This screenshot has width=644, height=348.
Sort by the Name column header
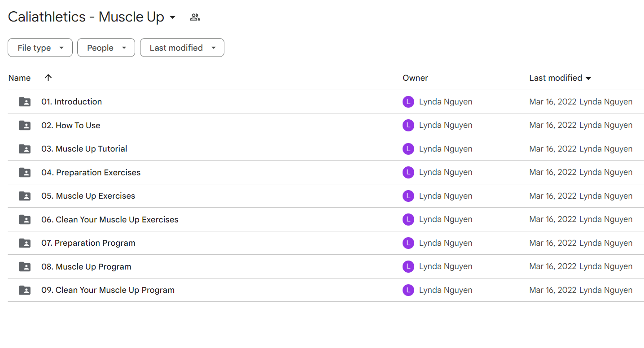click(x=19, y=78)
